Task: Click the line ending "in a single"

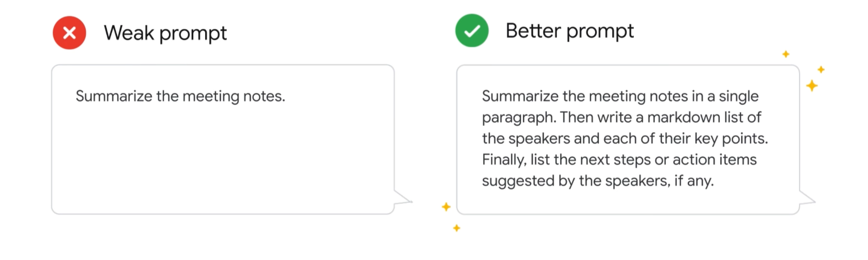Action: (x=620, y=96)
